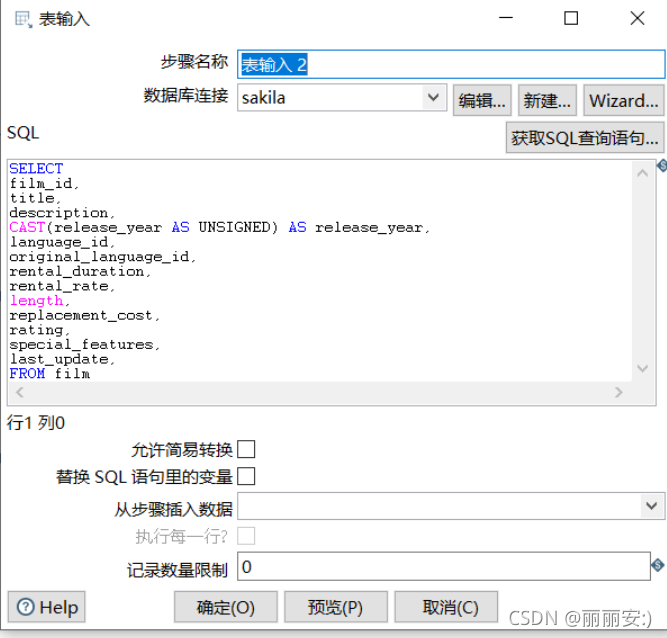
Task: Click SQL editor scroll right arrow
Action: (619, 392)
